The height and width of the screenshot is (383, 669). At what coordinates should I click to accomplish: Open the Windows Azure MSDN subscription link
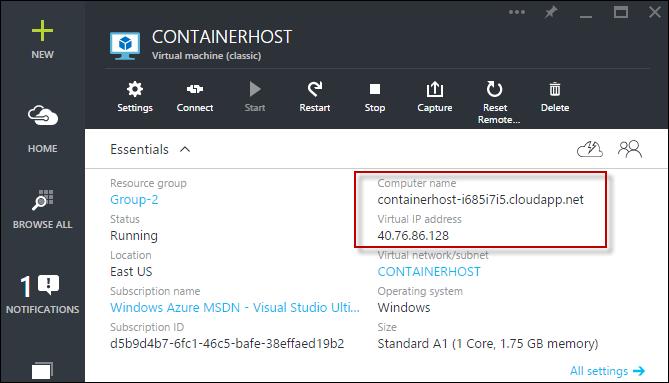click(x=235, y=308)
